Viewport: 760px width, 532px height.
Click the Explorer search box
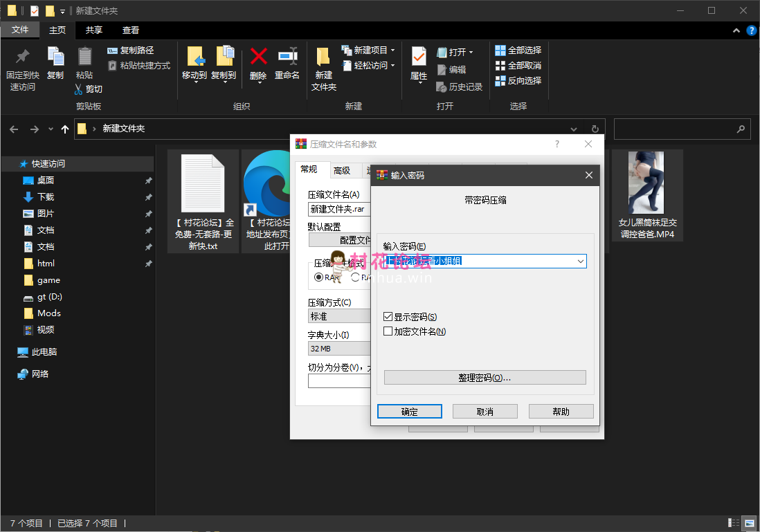[x=673, y=129]
